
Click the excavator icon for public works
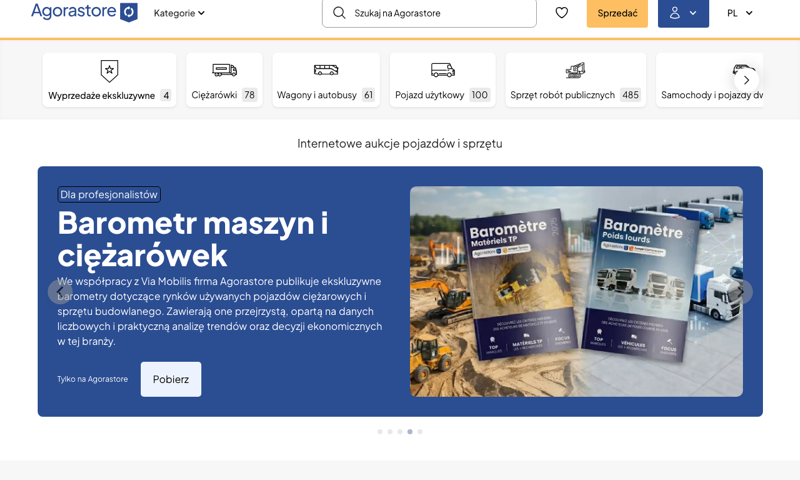576,70
